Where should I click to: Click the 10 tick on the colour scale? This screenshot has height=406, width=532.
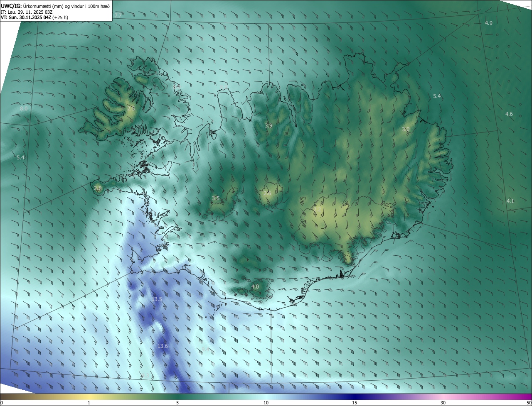(266, 403)
